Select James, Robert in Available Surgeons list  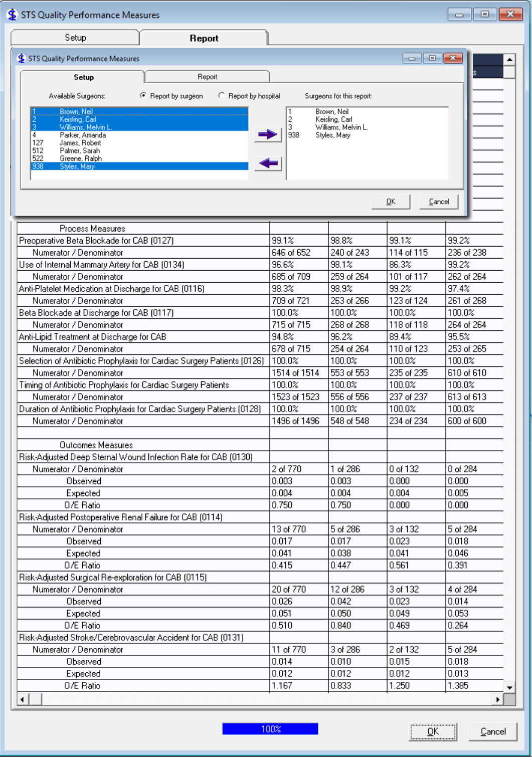coord(139,143)
